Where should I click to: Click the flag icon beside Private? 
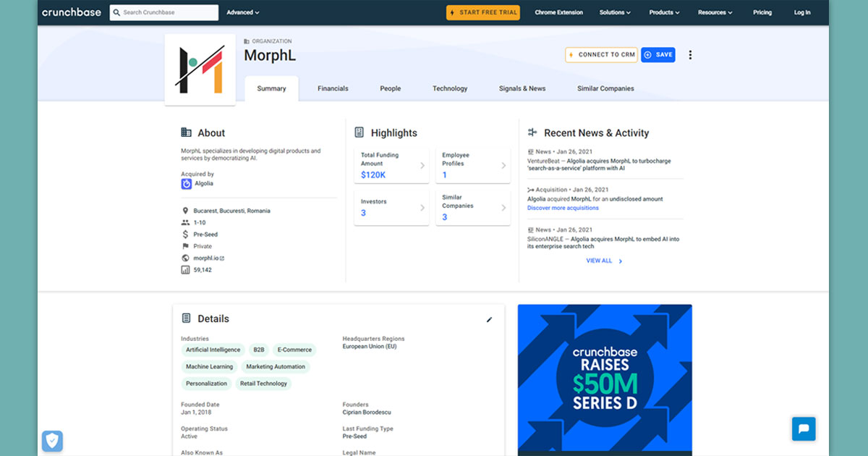185,246
